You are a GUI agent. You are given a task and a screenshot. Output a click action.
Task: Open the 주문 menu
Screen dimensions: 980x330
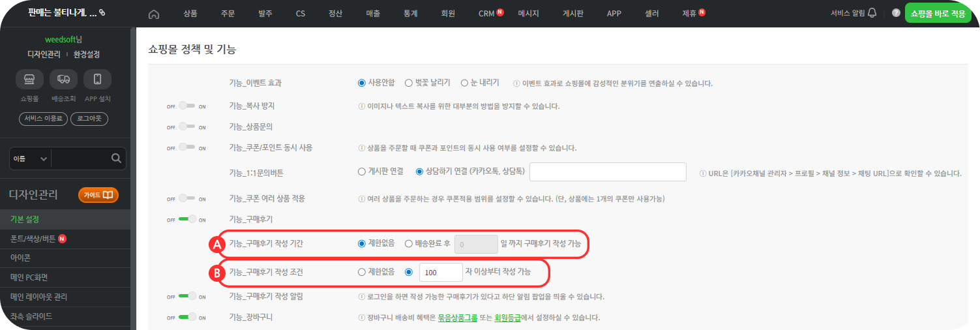[x=228, y=14]
